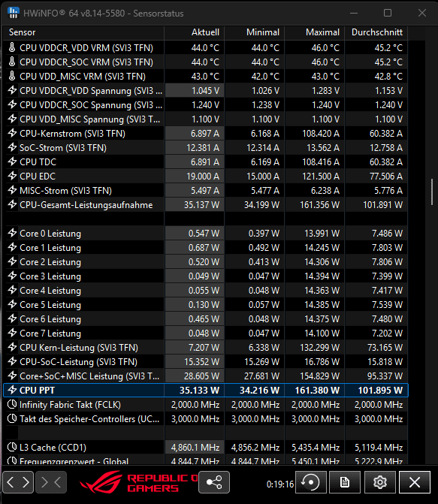Image resolution: width=438 pixels, height=504 pixels.
Task: Click the 101.895 W average value
Action: click(380, 391)
